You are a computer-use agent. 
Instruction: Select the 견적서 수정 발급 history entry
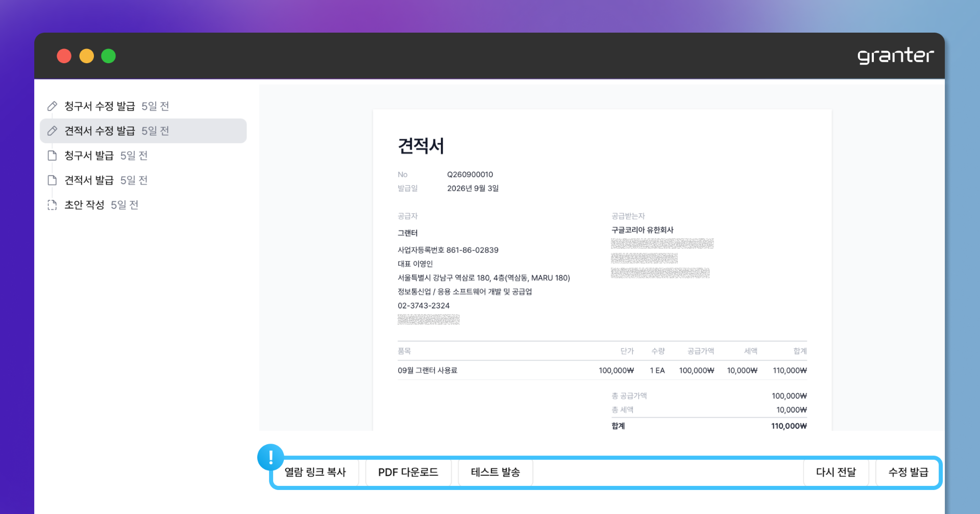click(143, 131)
